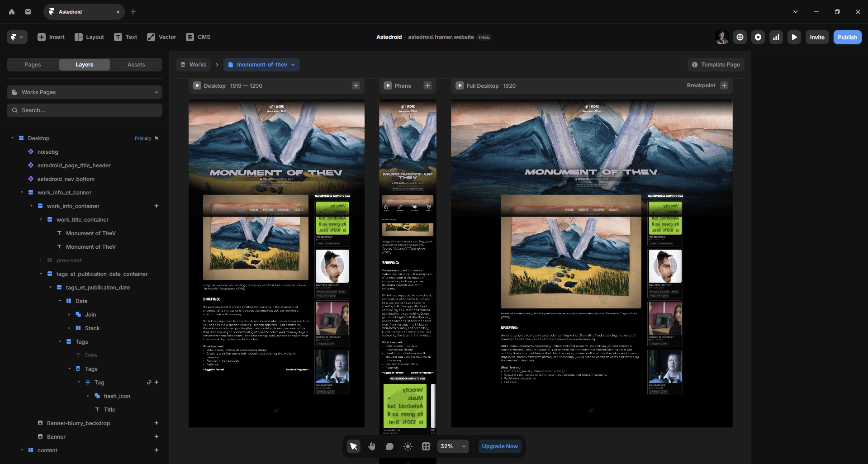868x464 pixels.
Task: Play the Phone breakpoint preview
Action: tap(388, 85)
